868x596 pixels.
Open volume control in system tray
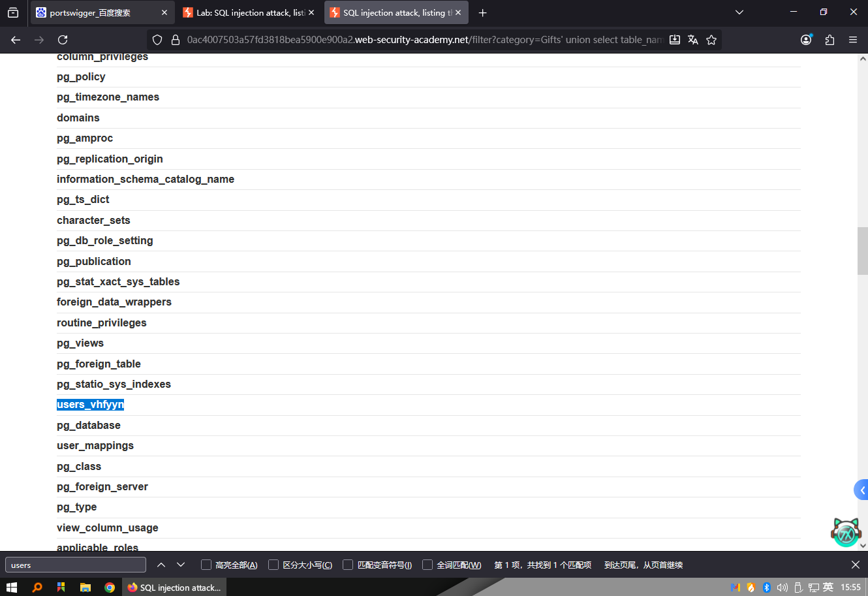[783, 588]
